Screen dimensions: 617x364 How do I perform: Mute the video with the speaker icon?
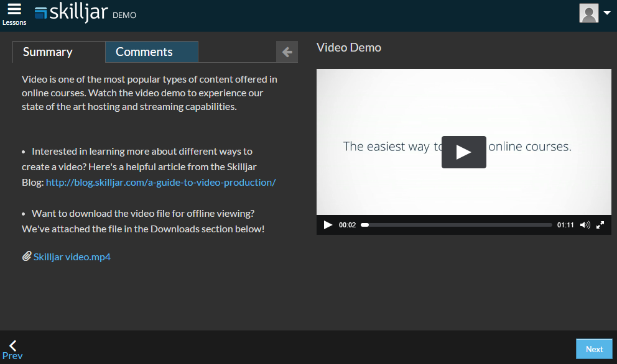(x=585, y=225)
